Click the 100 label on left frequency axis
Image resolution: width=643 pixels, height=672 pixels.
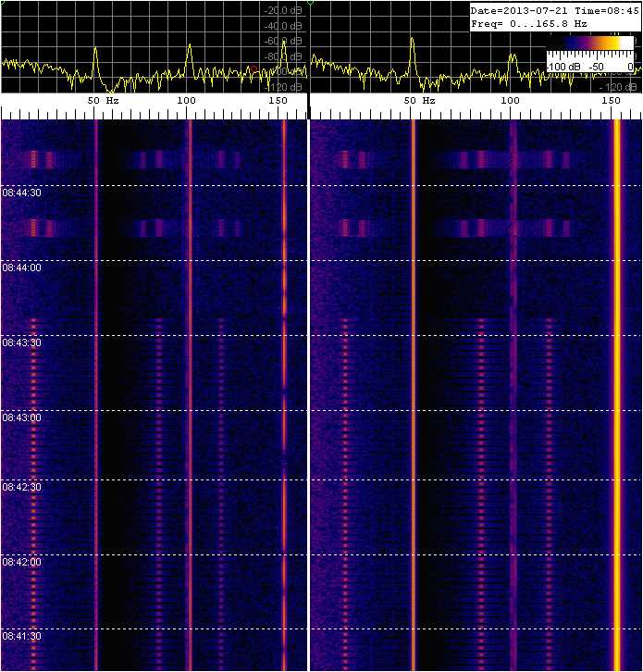(x=186, y=100)
